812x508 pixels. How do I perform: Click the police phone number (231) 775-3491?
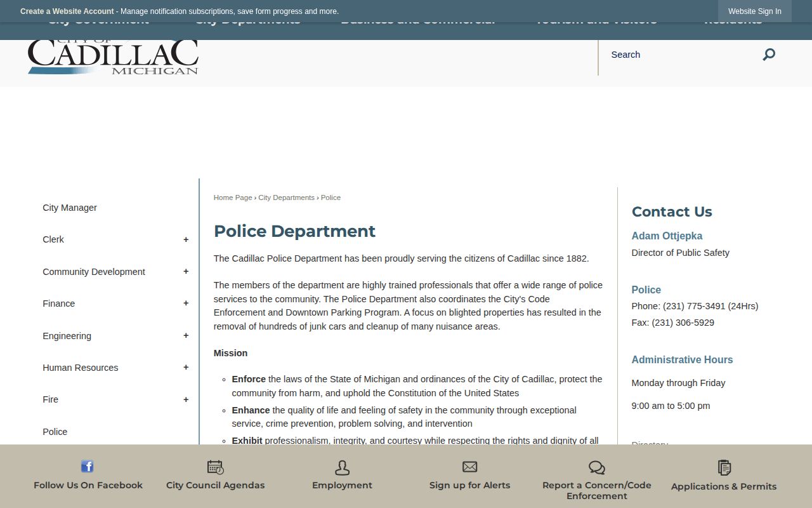[x=694, y=306]
